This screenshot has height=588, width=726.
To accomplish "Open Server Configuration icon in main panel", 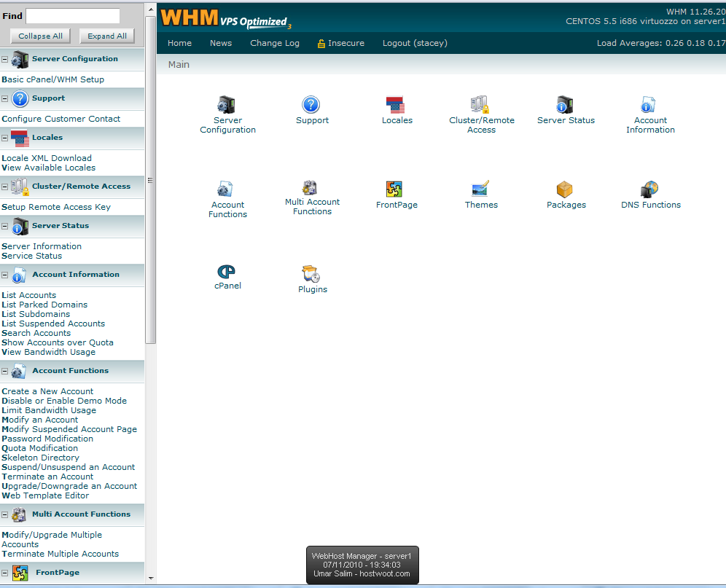I will tap(227, 105).
